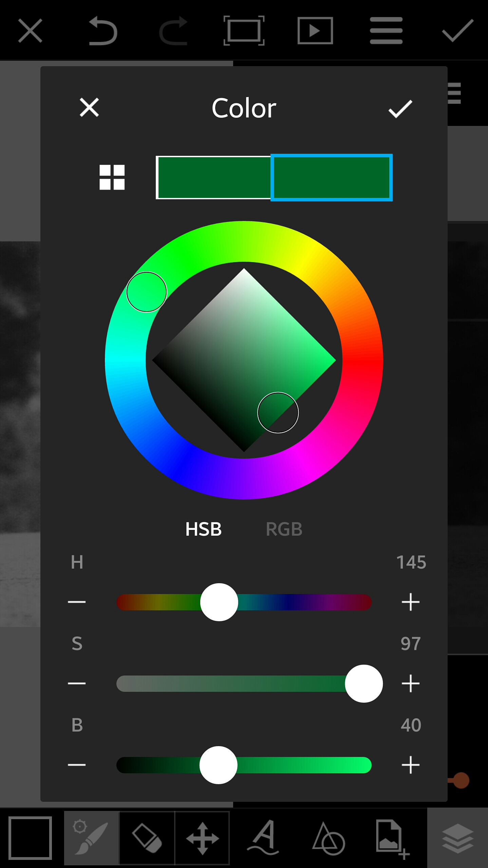The width and height of the screenshot is (488, 868).
Task: Click the Saturation slider knob
Action: click(x=364, y=684)
